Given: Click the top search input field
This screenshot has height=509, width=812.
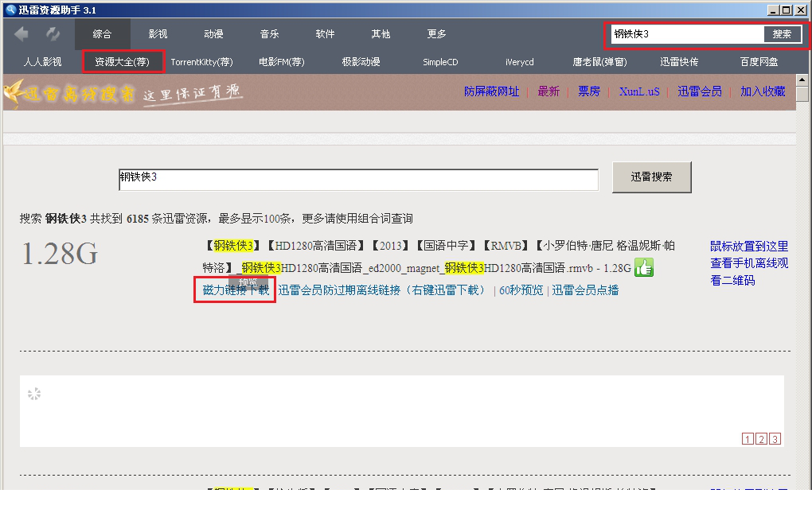Looking at the screenshot, I should [687, 34].
